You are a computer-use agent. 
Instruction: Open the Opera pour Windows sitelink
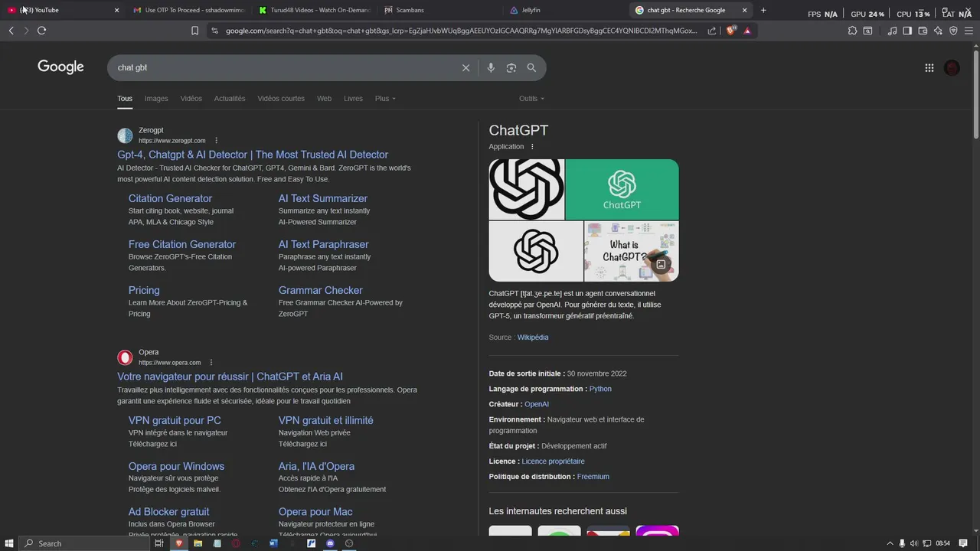176,466
